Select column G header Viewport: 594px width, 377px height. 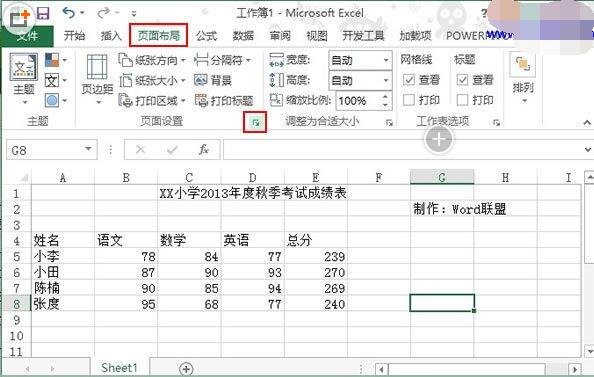click(x=442, y=177)
